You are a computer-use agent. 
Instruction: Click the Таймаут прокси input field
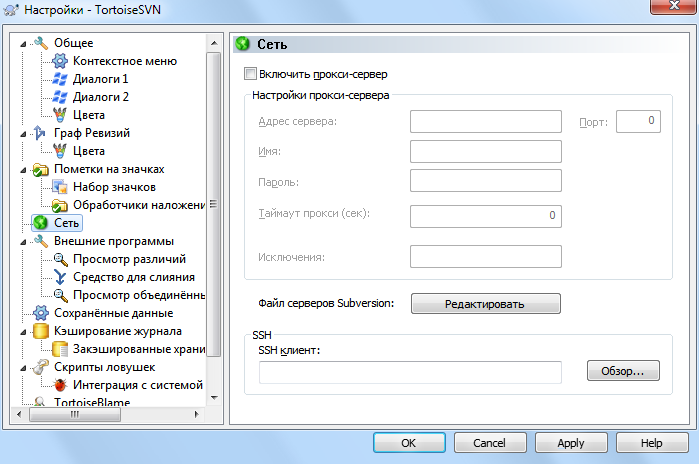click(485, 216)
